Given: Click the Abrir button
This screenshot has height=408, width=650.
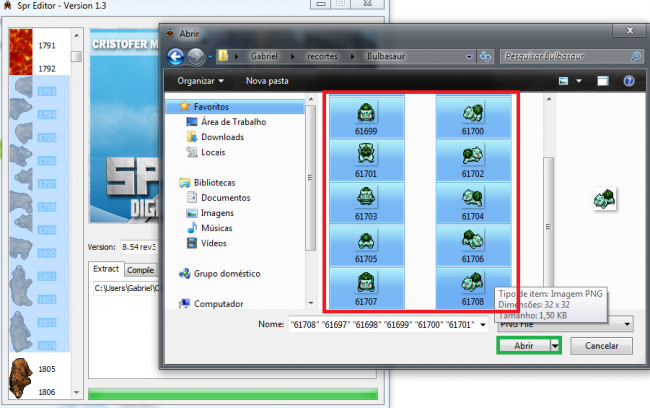Looking at the screenshot, I should pos(524,345).
